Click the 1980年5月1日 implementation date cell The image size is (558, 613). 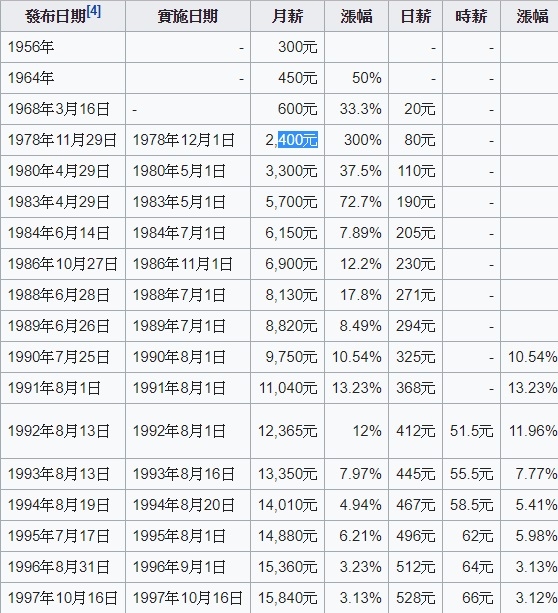click(x=188, y=171)
